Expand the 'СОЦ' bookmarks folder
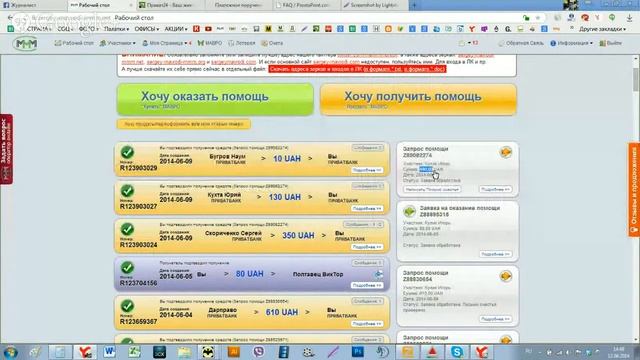Image resolution: width=640 pixels, height=360 pixels. [x=65, y=29]
